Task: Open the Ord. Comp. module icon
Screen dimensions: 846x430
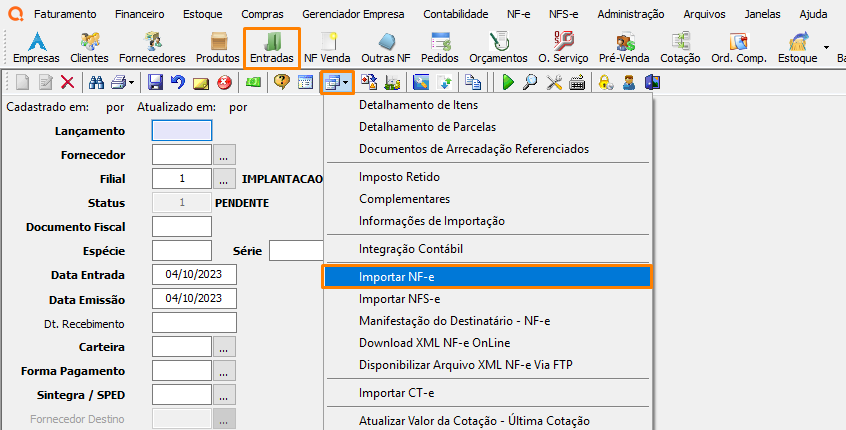Action: click(x=739, y=47)
